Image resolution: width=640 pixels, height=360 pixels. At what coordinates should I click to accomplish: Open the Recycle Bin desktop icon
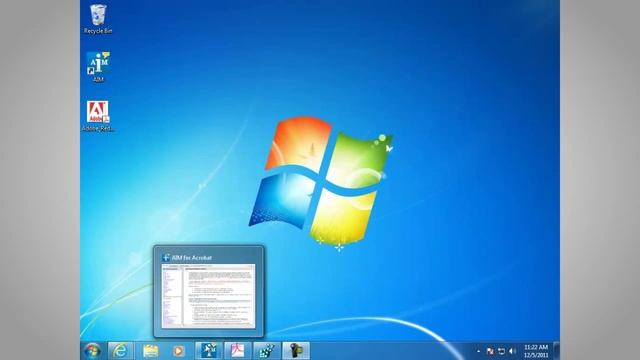pyautogui.click(x=98, y=19)
